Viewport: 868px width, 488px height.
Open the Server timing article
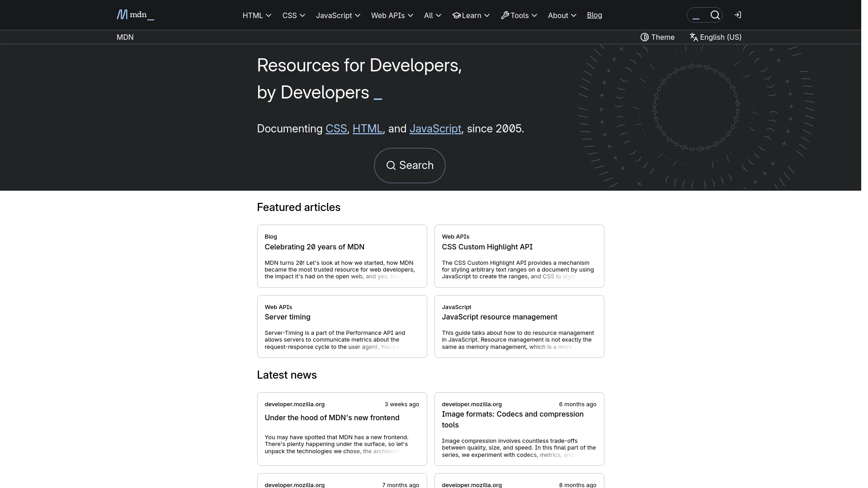click(x=287, y=317)
